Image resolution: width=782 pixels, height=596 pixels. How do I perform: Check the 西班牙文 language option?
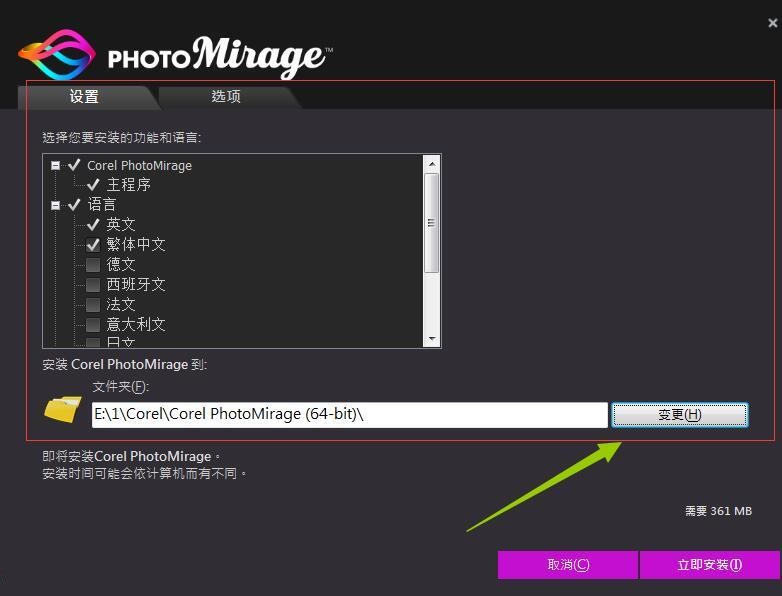[93, 285]
